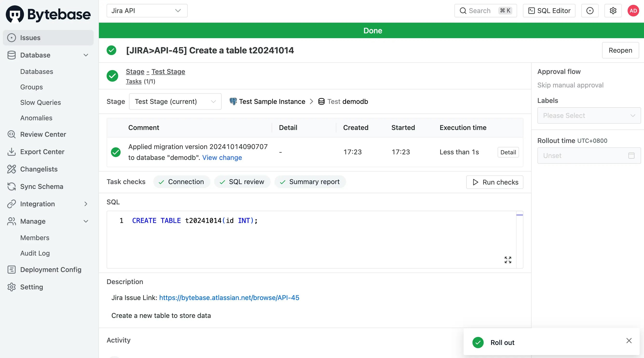Image resolution: width=644 pixels, height=358 pixels.
Task: Open Review Center
Action: click(43, 135)
